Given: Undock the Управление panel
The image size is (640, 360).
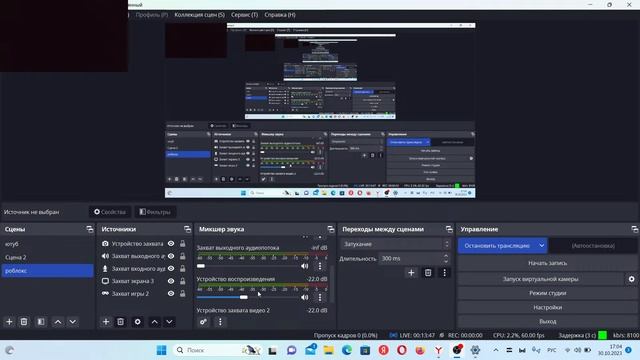Looking at the screenshot, I should [x=634, y=229].
